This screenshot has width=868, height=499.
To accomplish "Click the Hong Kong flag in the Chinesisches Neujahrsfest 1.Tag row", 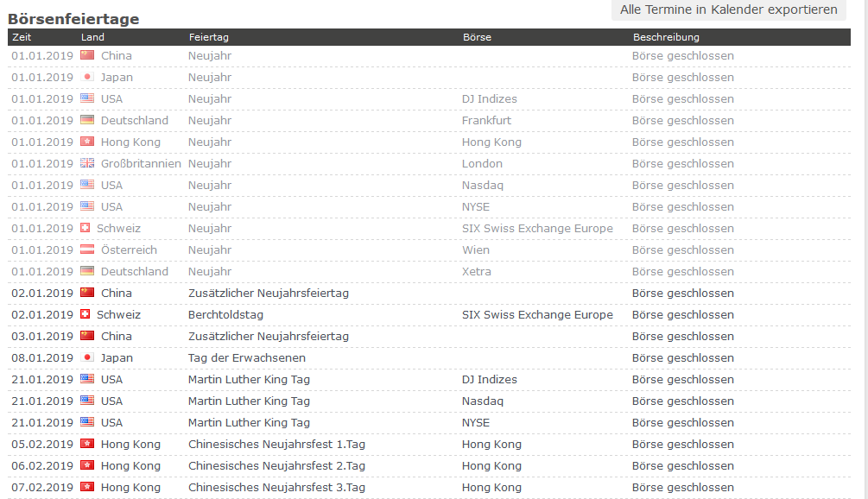I will [87, 444].
